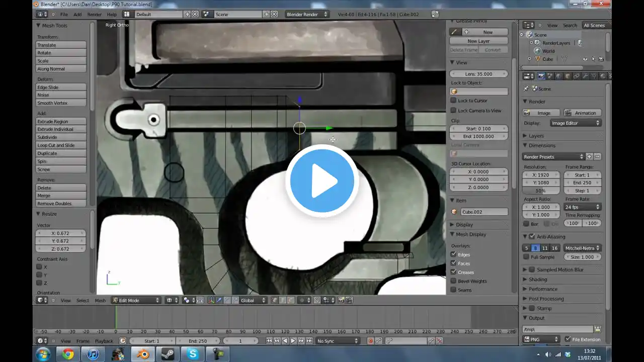Click the Loop Cut and Slide button
644x362 pixels.
pyautogui.click(x=61, y=145)
